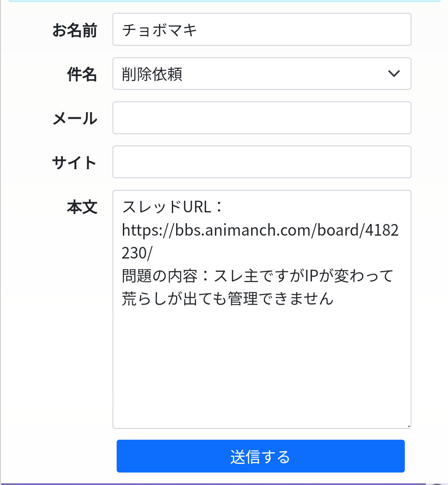
Task: Click the 本文 field label
Action: coord(82,207)
